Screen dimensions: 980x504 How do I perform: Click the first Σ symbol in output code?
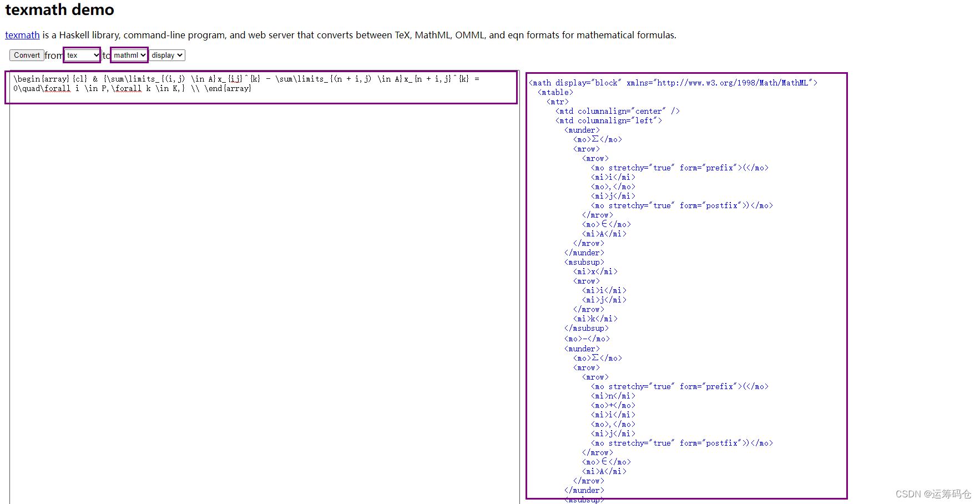coord(595,139)
